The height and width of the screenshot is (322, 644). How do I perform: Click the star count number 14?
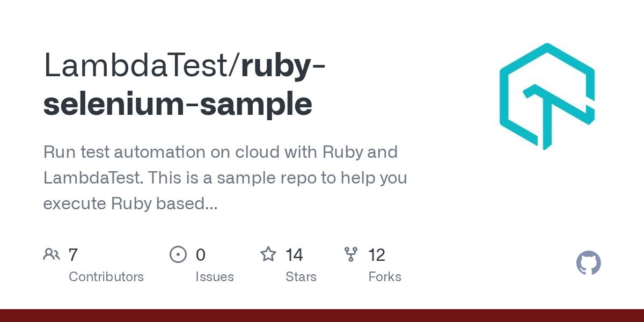(x=295, y=254)
